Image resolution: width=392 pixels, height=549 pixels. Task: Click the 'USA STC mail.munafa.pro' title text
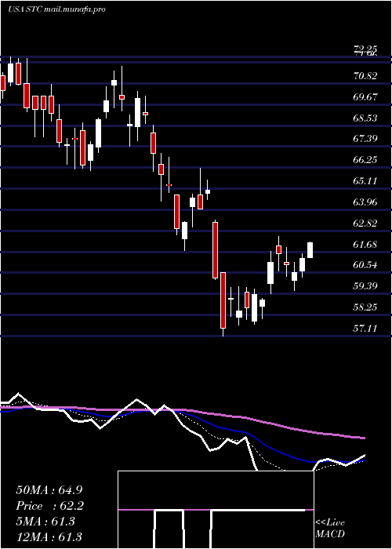[56, 9]
